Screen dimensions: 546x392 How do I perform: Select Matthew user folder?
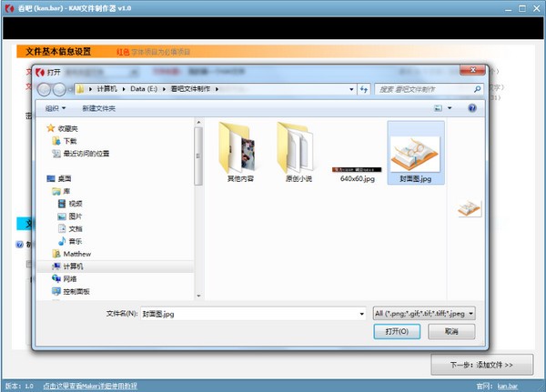click(x=71, y=254)
